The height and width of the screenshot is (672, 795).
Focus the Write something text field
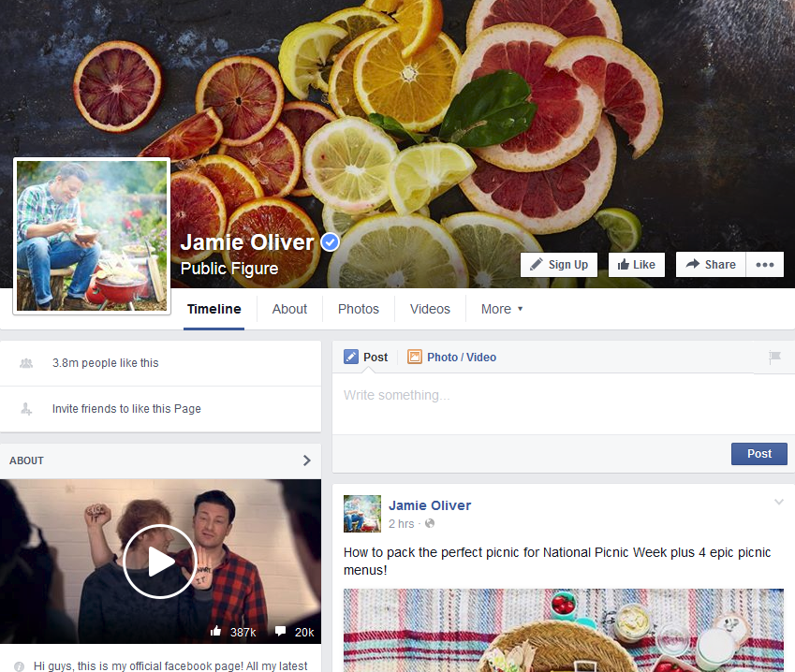pos(564,404)
